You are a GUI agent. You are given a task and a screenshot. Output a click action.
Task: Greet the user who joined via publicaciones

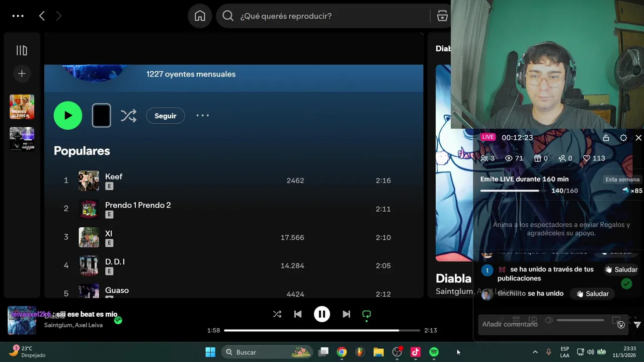(x=621, y=270)
